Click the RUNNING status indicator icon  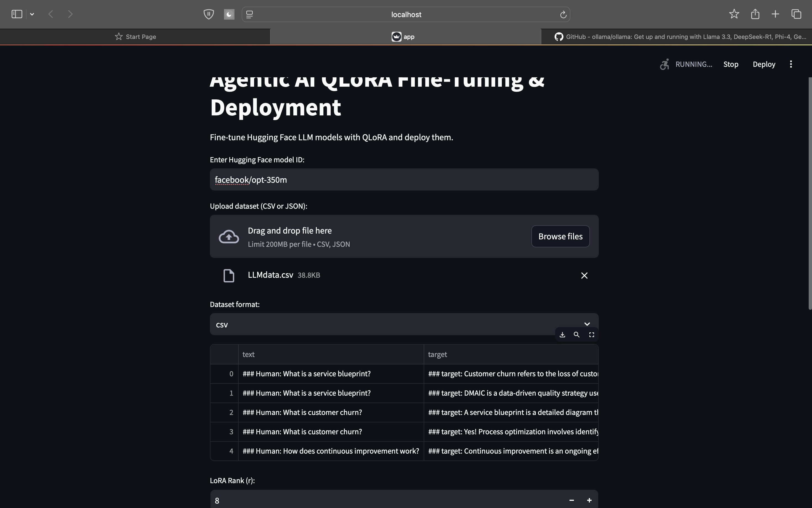[x=664, y=64]
